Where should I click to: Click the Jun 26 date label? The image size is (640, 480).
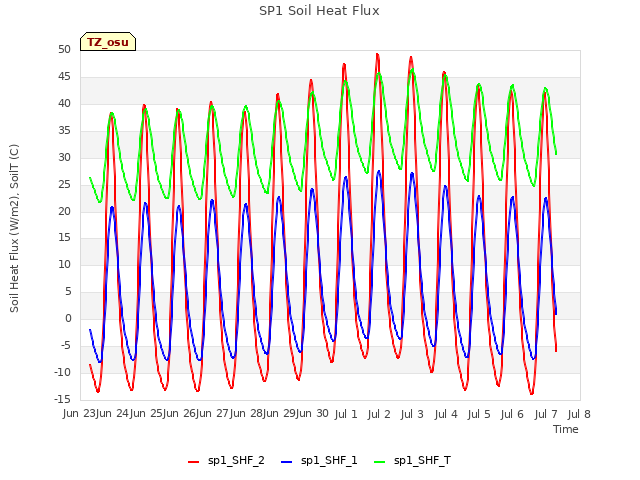coord(180,414)
